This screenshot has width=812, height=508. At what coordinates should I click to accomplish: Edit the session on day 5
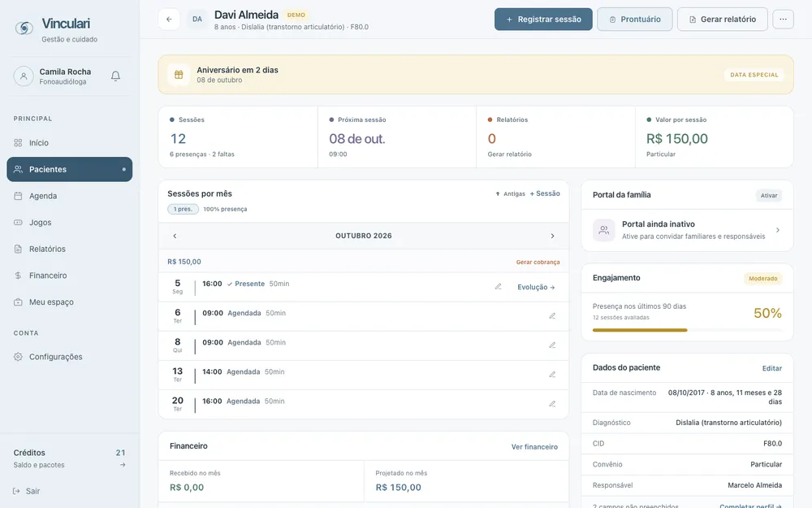click(499, 287)
